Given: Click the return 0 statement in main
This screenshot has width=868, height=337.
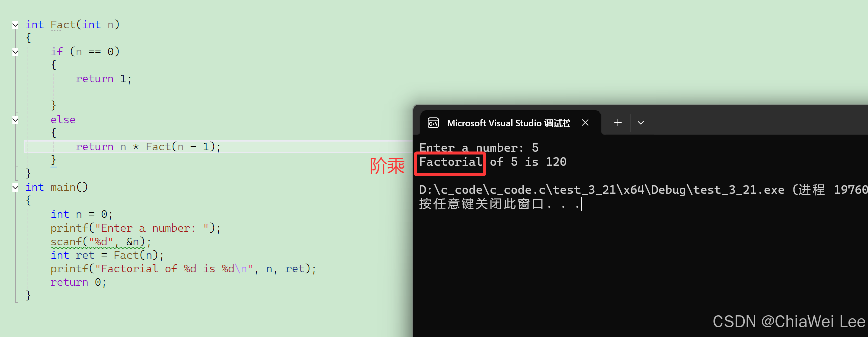Looking at the screenshot, I should tap(78, 282).
